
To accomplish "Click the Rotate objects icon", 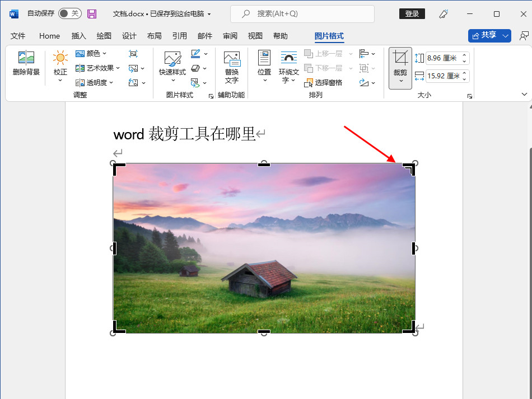I will click(x=363, y=83).
